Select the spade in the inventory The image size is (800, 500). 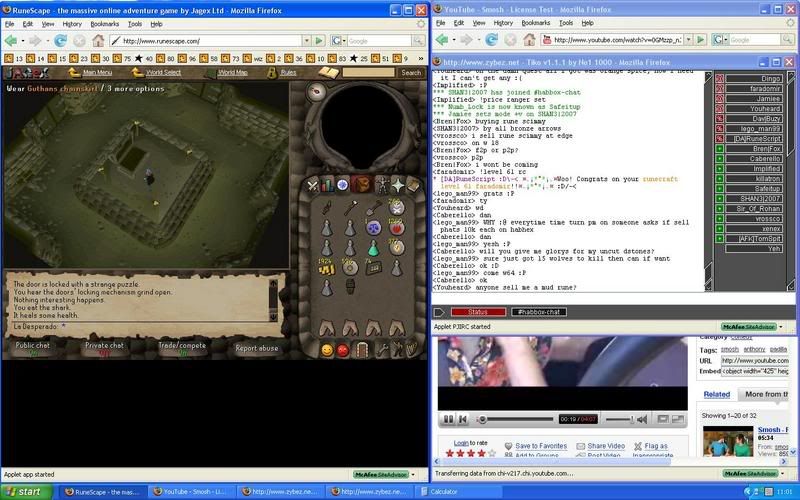pos(373,208)
